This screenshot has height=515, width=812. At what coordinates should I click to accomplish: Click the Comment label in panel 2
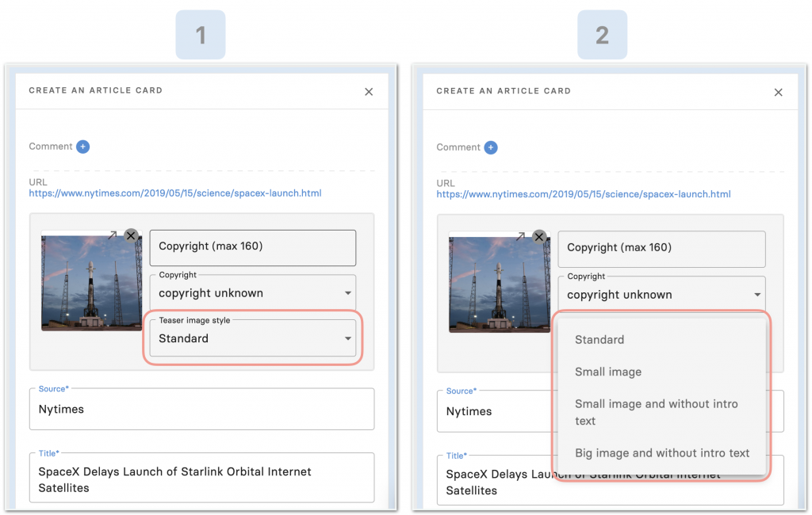click(x=458, y=147)
